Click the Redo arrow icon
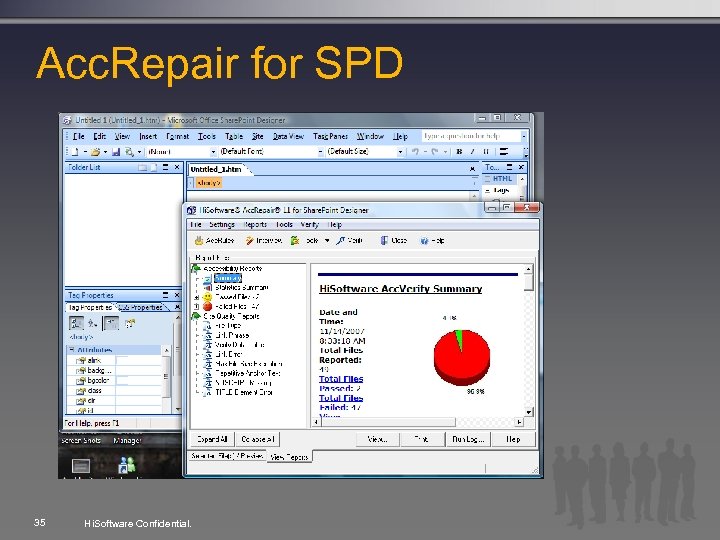The image size is (720, 540). [435, 152]
